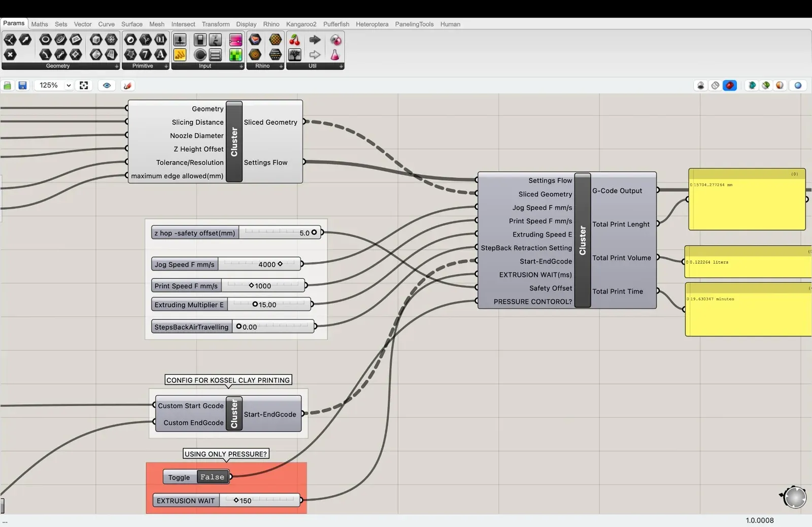This screenshot has width=812, height=527.
Task: Choose the cherry icon in Util panel
Action: [x=295, y=40]
